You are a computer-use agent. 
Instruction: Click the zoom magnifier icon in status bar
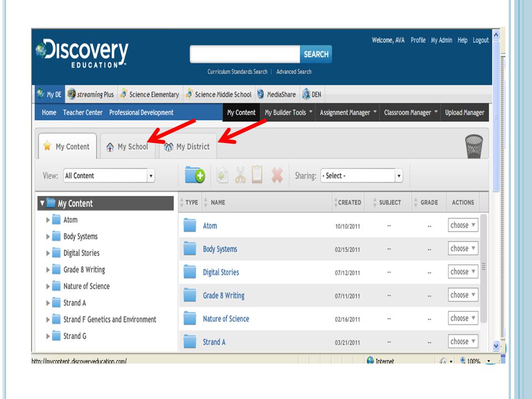(462, 360)
